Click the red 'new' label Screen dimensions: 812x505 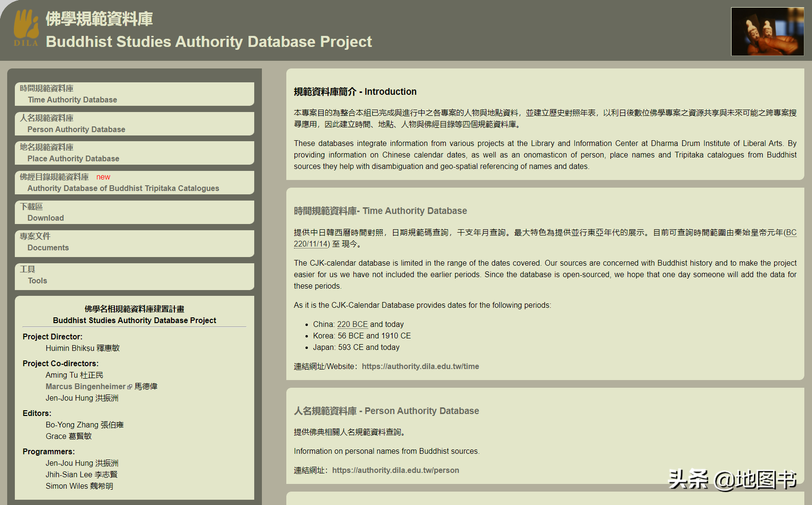(103, 177)
